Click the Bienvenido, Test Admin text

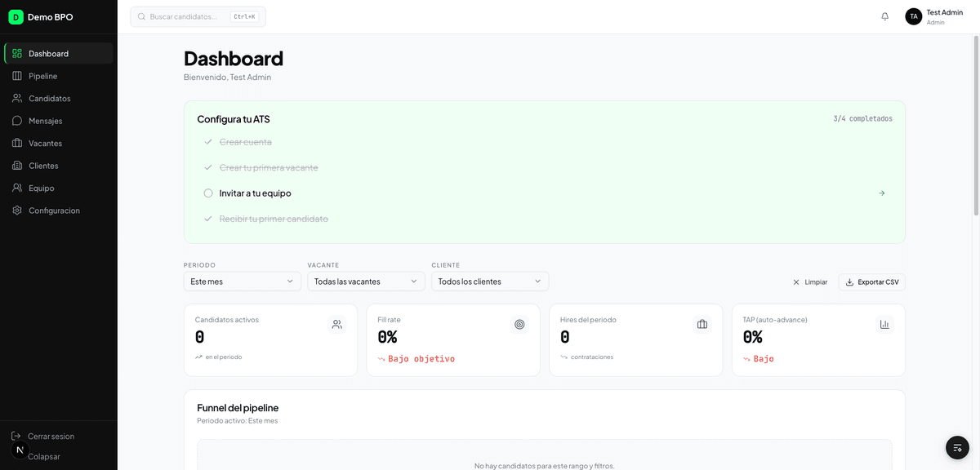(x=228, y=78)
